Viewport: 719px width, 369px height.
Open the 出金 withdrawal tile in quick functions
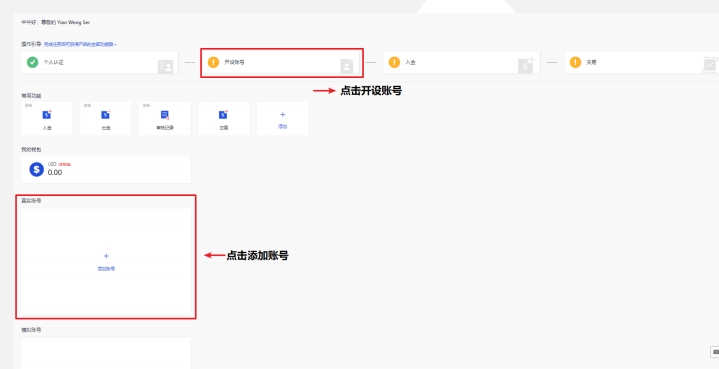(105, 119)
